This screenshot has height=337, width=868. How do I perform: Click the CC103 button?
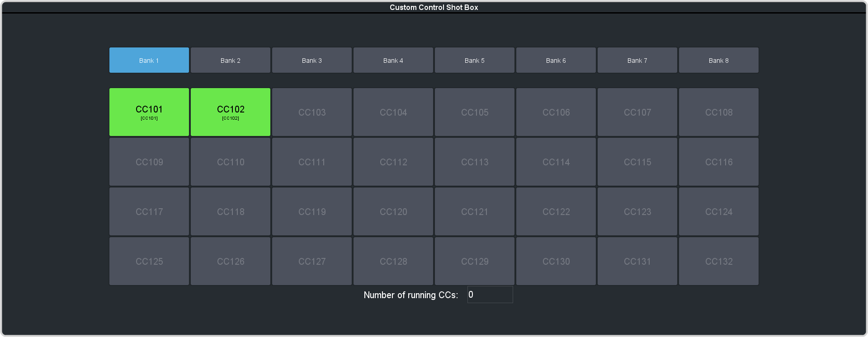(312, 112)
